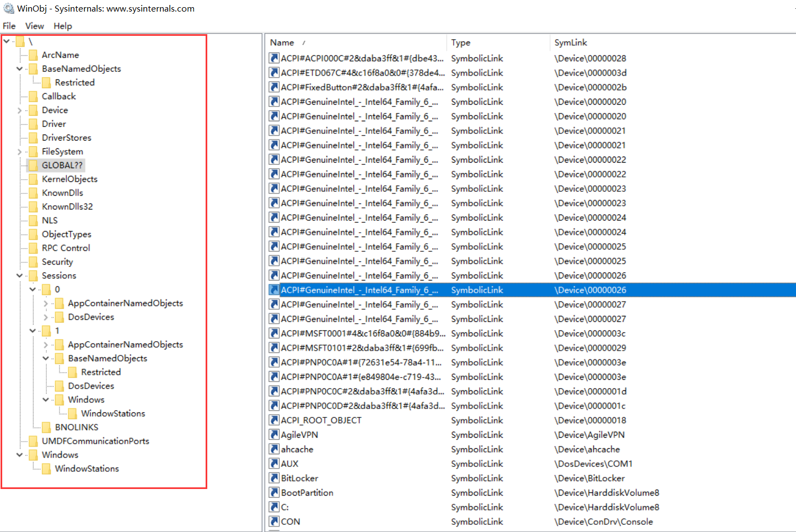Click the symbolic link icon for CON
796x532 pixels.
274,522
